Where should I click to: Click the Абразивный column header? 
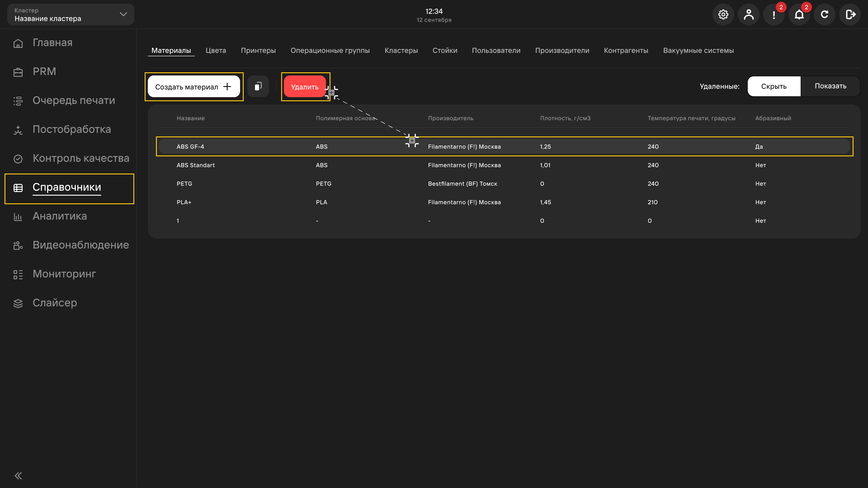tap(773, 118)
